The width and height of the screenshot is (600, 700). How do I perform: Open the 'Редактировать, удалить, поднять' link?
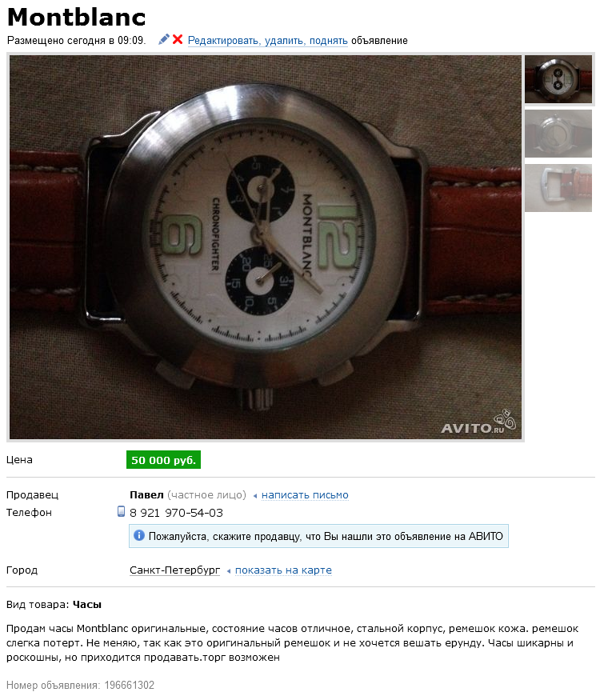tap(267, 41)
